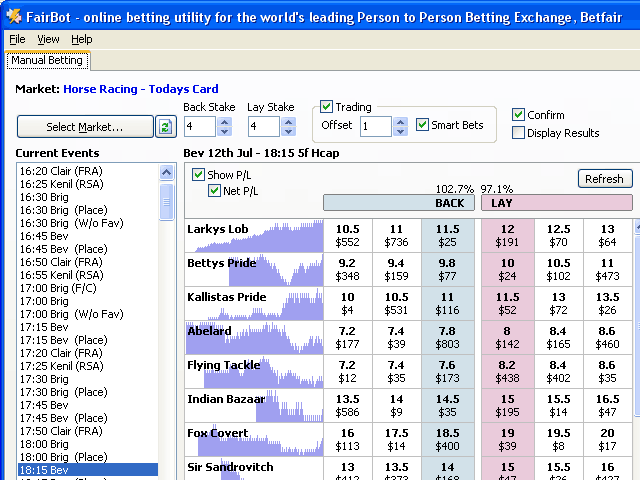Click the Refresh button

pyautogui.click(x=605, y=179)
